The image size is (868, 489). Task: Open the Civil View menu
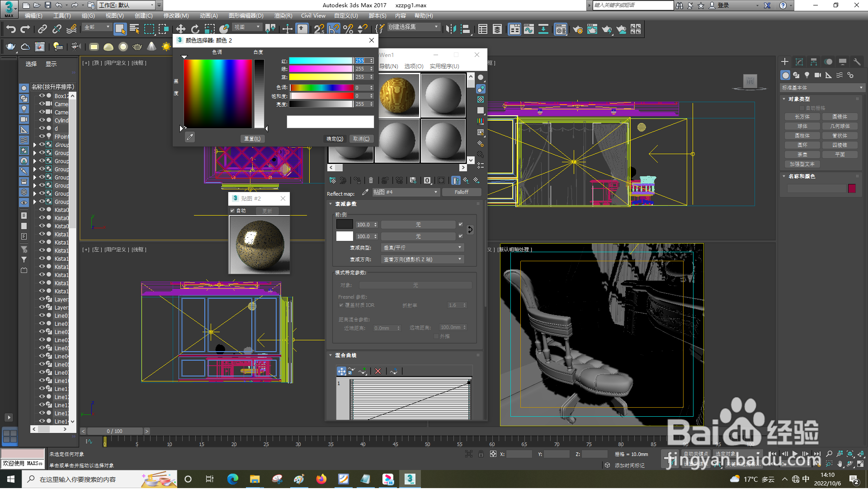coord(313,15)
